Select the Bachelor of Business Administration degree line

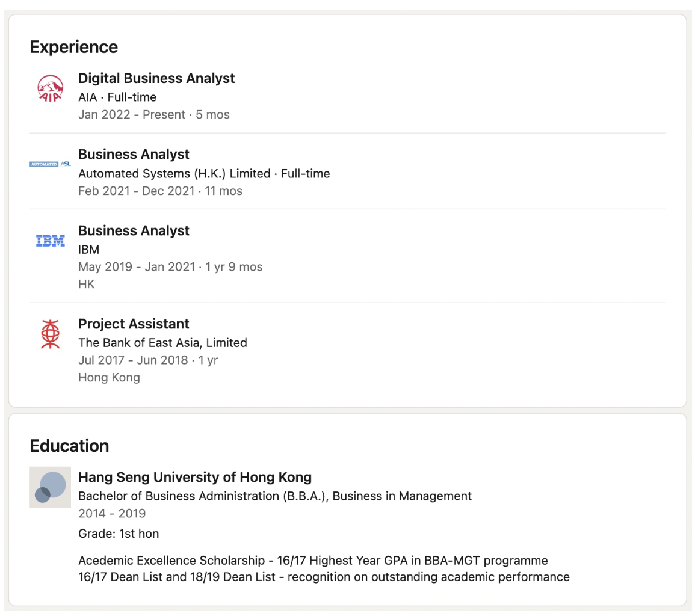[275, 496]
